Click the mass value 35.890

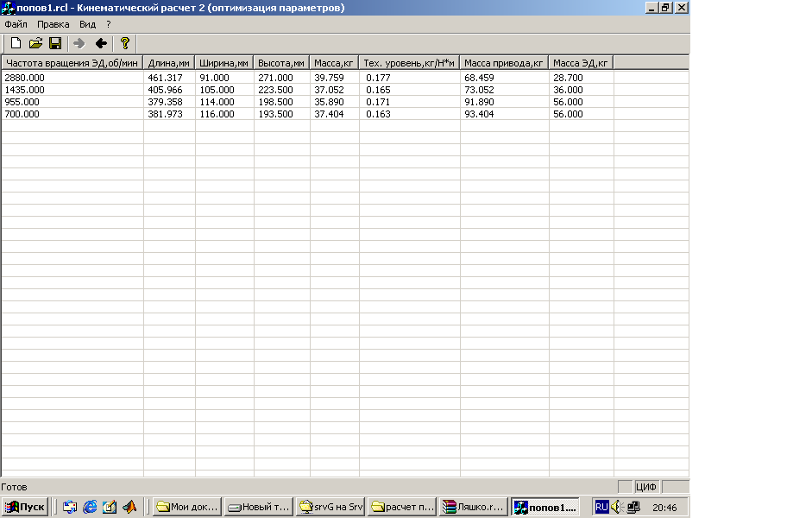click(329, 102)
